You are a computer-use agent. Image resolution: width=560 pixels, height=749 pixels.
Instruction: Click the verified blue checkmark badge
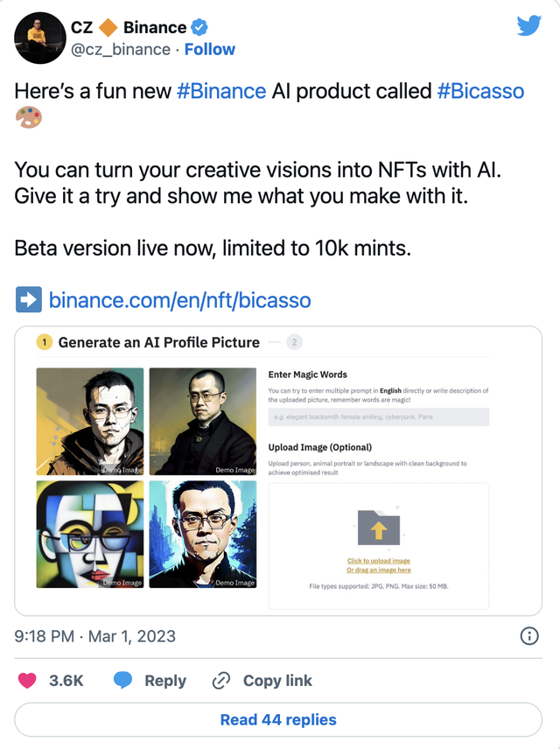click(x=200, y=27)
